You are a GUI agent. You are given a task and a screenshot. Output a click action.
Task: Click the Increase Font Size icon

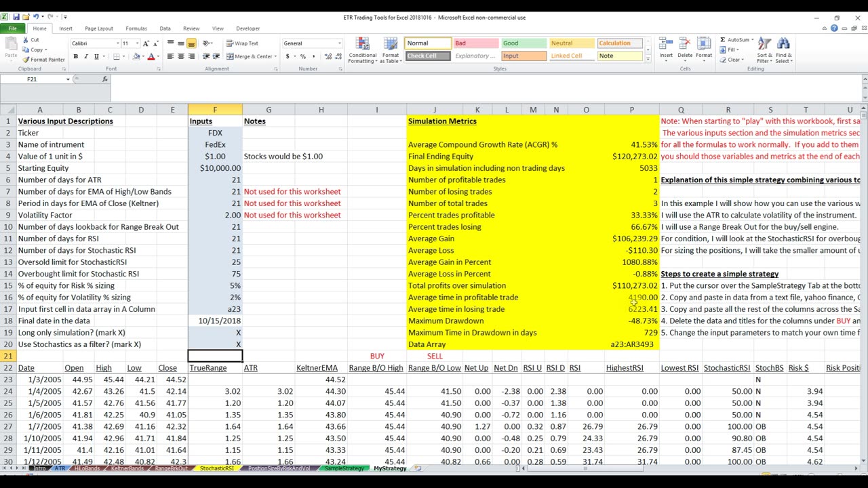[147, 43]
